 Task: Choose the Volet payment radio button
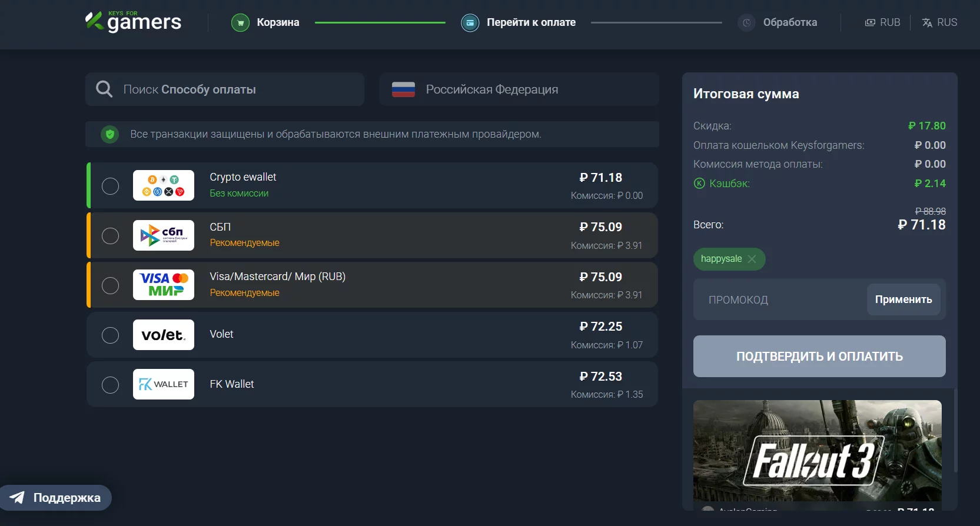coord(110,335)
